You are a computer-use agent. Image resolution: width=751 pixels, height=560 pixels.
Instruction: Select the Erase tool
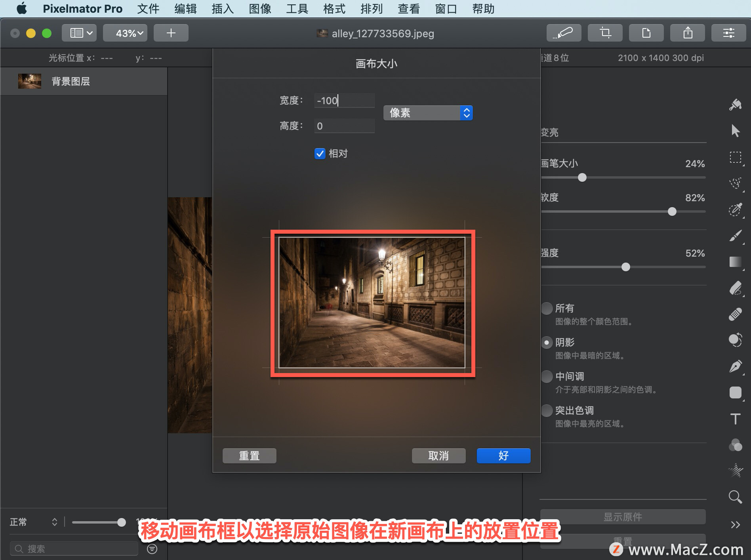pos(736,288)
